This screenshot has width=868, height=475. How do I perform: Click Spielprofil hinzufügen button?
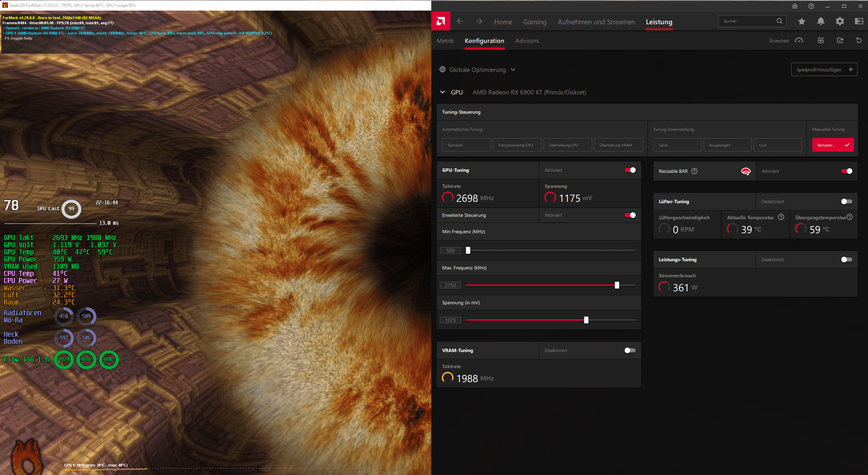pos(824,69)
